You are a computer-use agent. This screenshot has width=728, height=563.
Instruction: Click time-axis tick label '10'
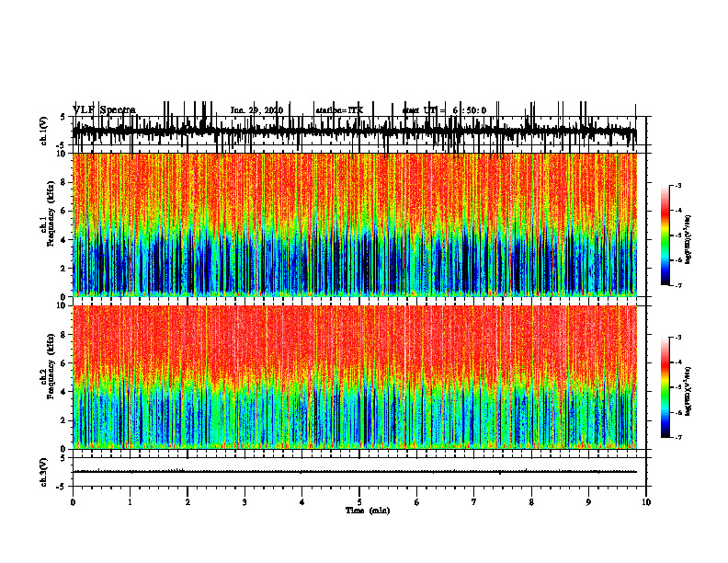click(646, 502)
